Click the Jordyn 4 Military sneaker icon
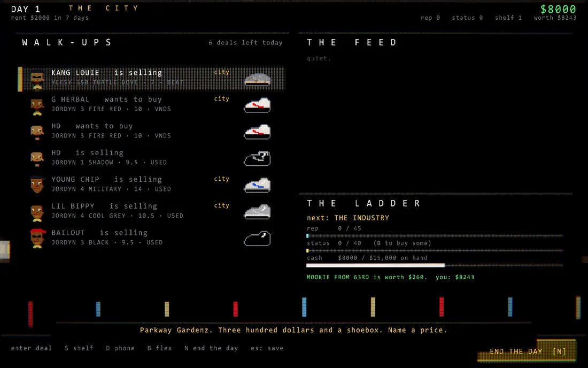This screenshot has width=588, height=368. click(x=257, y=185)
